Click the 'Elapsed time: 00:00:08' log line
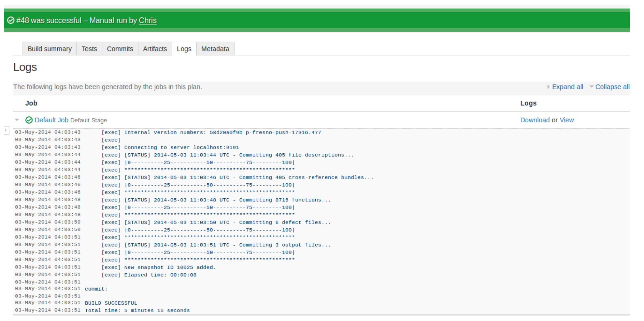Image resolution: width=644 pixels, height=321 pixels. (x=160, y=275)
